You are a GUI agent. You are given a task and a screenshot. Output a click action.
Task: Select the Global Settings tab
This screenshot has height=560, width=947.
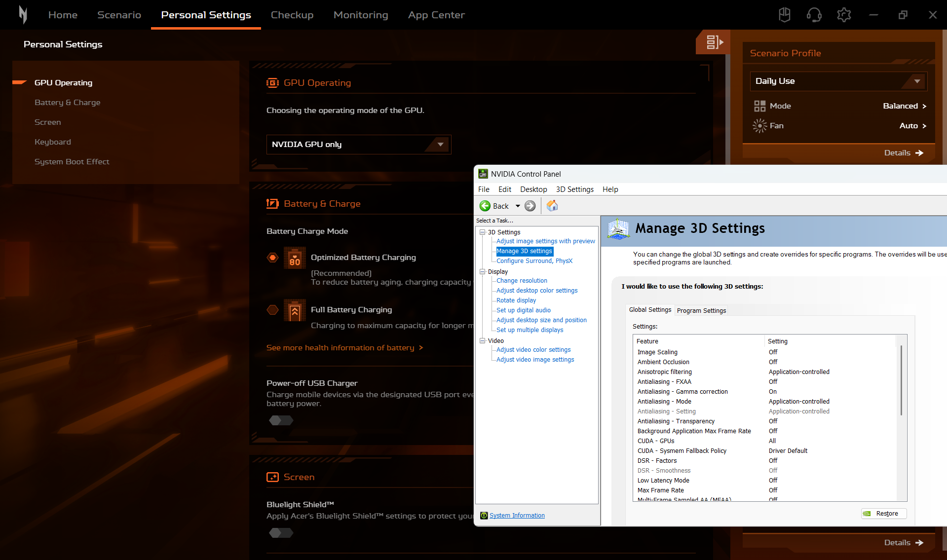click(650, 310)
